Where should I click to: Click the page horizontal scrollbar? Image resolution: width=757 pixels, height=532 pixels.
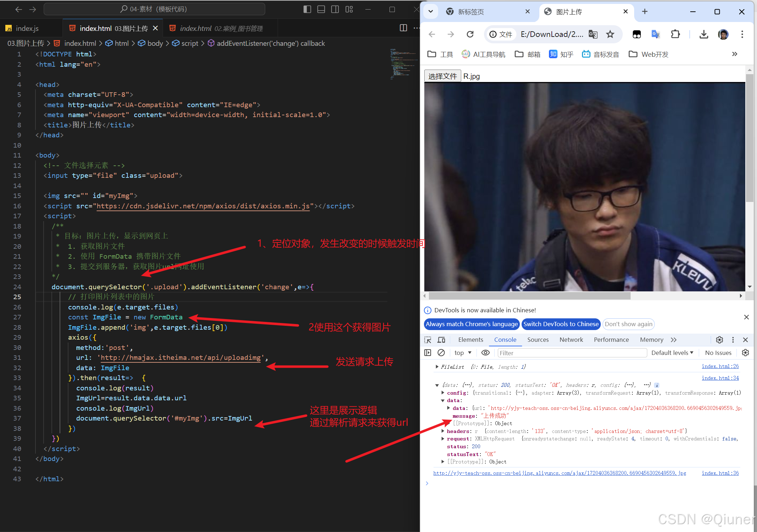pos(529,296)
